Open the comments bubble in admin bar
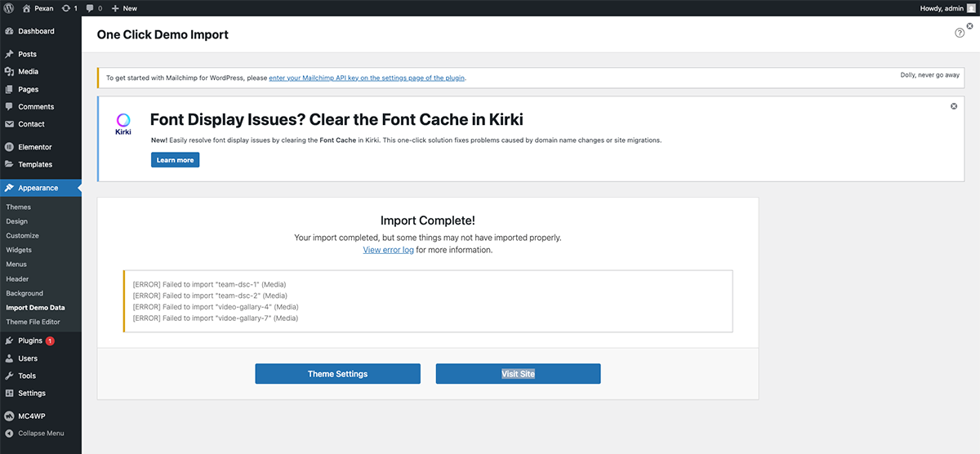The height and width of the screenshot is (454, 980). pyautogui.click(x=90, y=8)
